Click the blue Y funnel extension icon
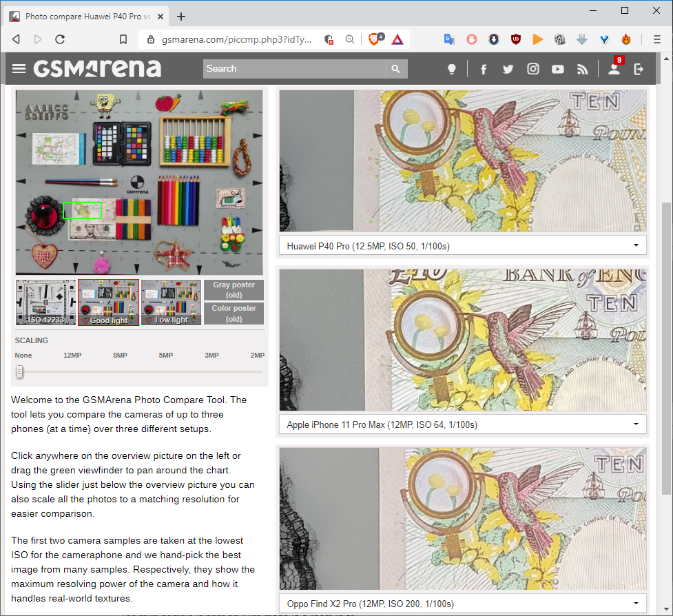This screenshot has height=616, width=673. coord(604,39)
